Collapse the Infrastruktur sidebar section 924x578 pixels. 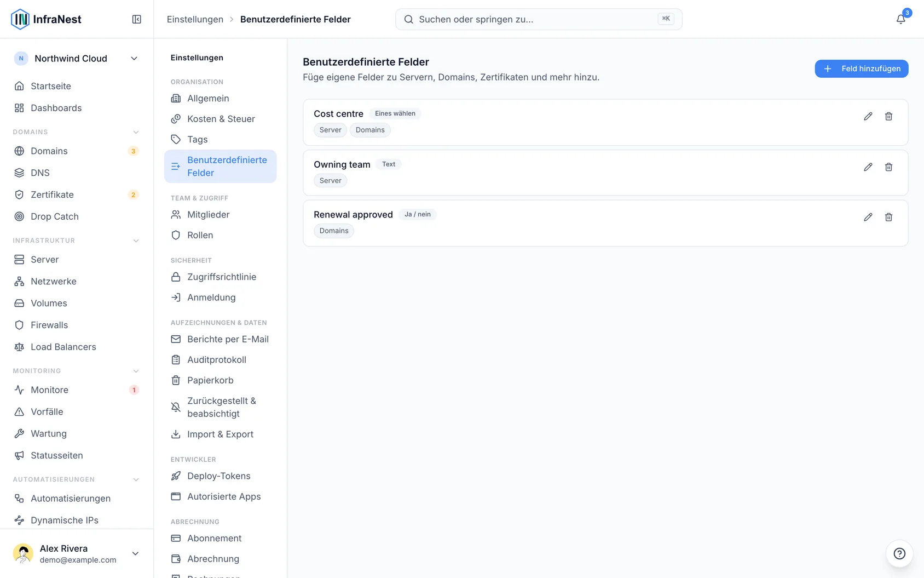136,241
